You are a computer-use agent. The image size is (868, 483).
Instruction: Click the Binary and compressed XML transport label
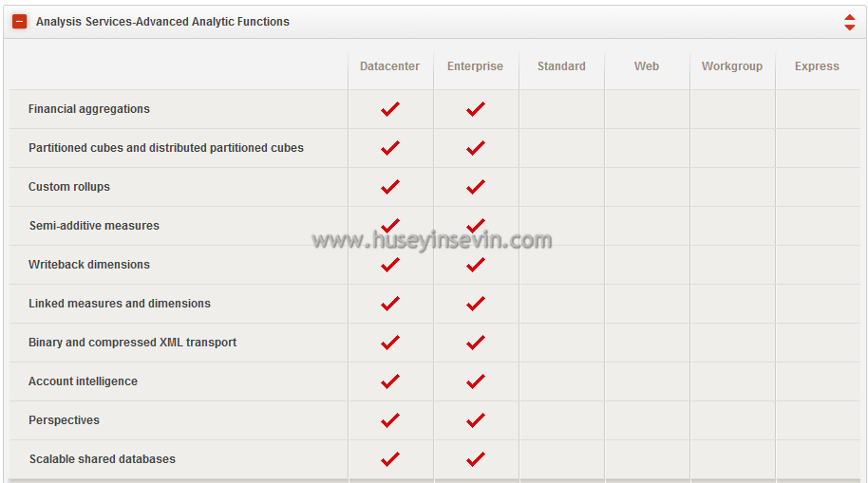[132, 343]
